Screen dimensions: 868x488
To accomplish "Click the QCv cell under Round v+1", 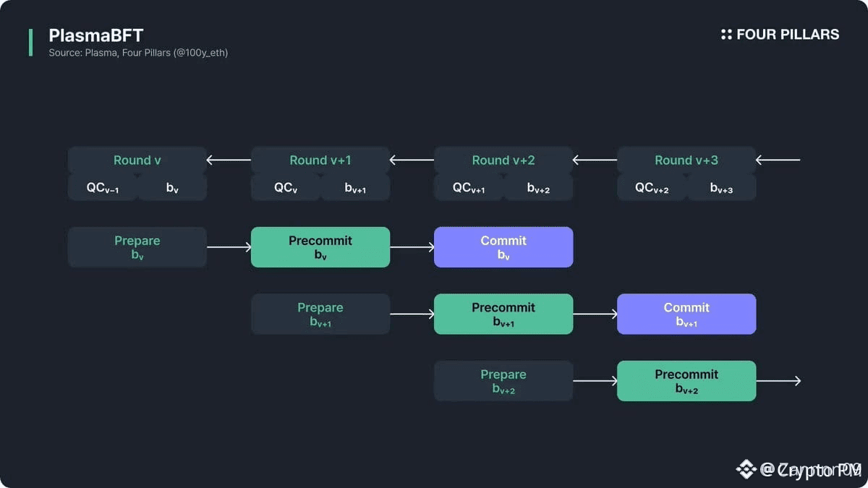I will (286, 187).
